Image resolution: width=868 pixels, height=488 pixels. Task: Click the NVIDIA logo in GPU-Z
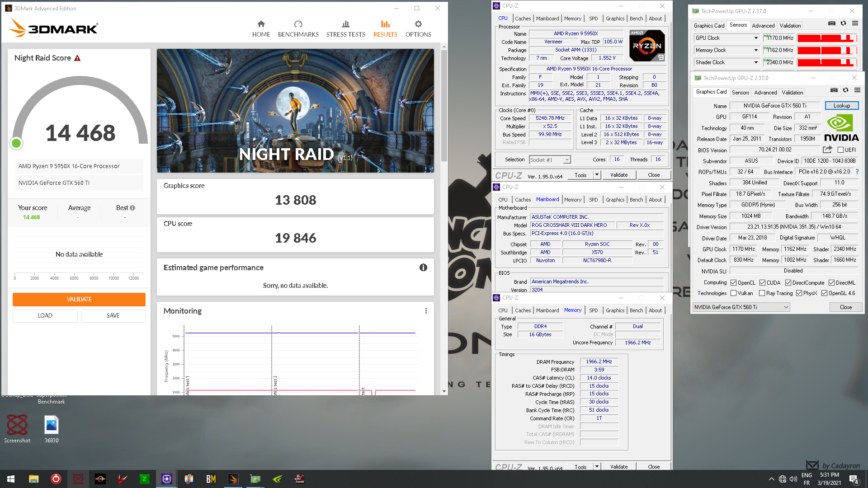[841, 128]
